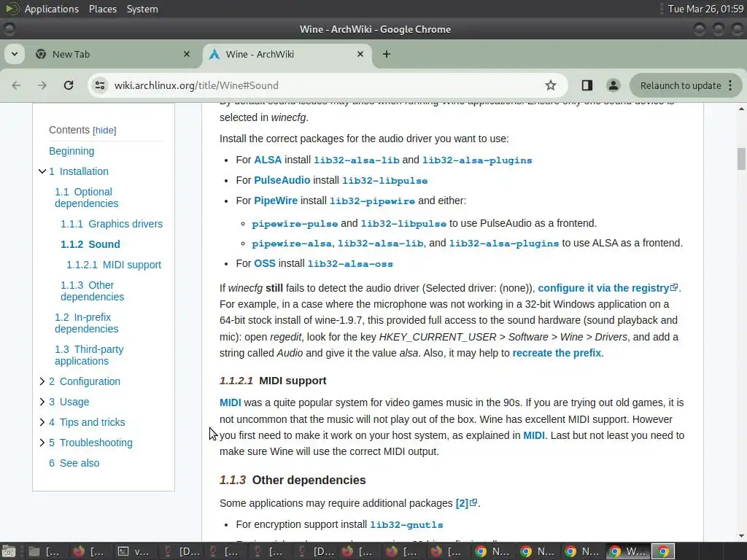Open the Applications menu
This screenshot has height=560, width=747.
pos(52,9)
